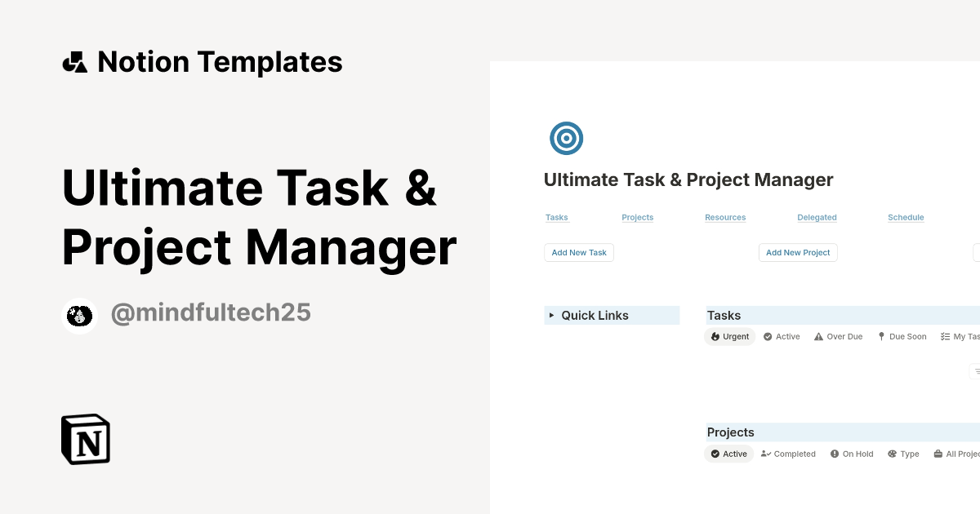The image size is (980, 514).
Task: Switch to the Resources tab
Action: click(725, 217)
